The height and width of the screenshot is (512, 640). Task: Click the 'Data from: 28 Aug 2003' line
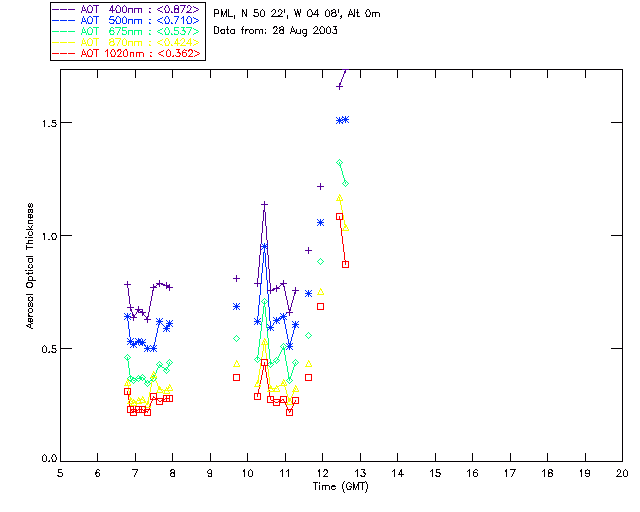tap(276, 31)
